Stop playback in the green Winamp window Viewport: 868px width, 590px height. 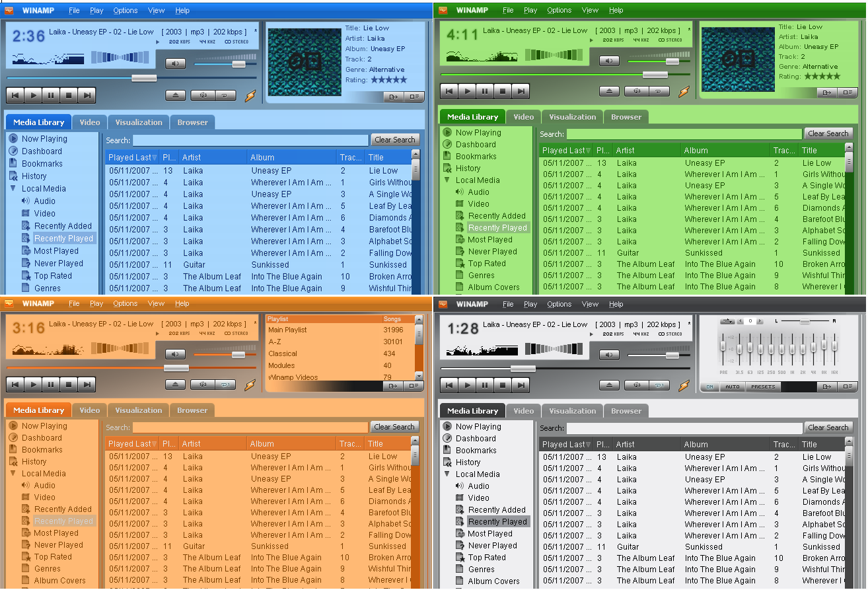click(x=503, y=92)
